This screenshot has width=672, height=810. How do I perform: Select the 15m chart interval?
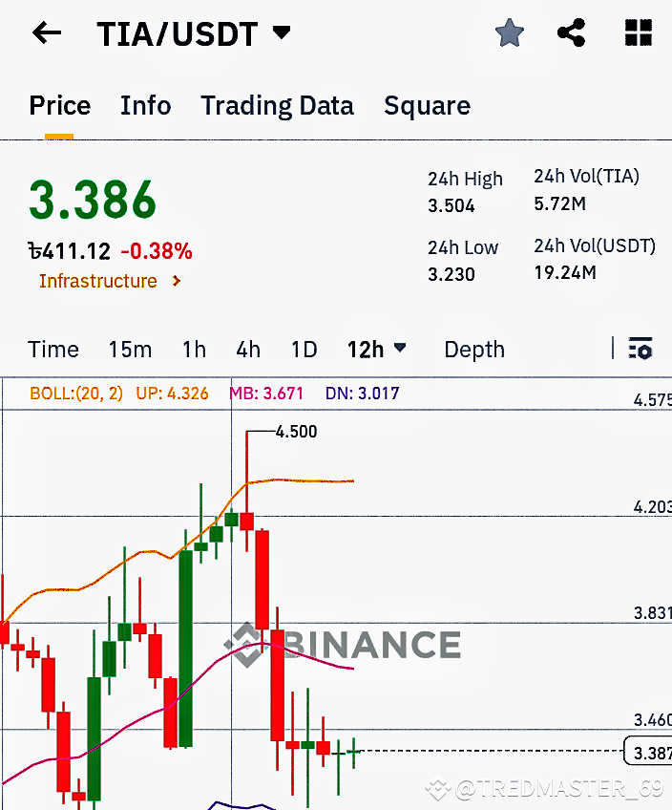(x=130, y=350)
